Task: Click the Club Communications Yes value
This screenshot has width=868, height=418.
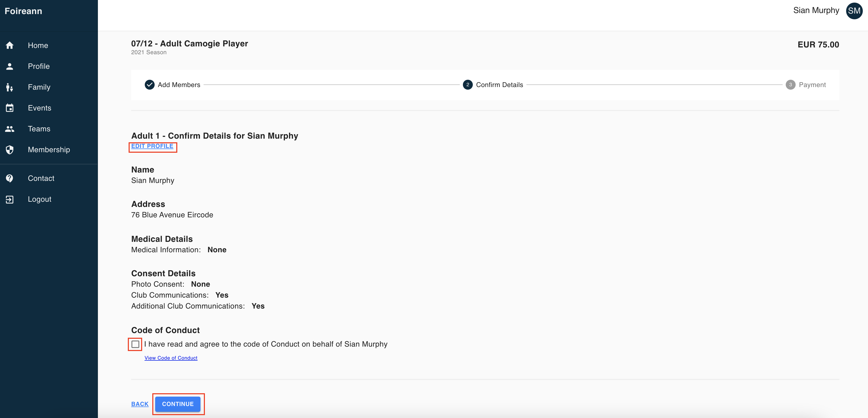Action: click(222, 295)
